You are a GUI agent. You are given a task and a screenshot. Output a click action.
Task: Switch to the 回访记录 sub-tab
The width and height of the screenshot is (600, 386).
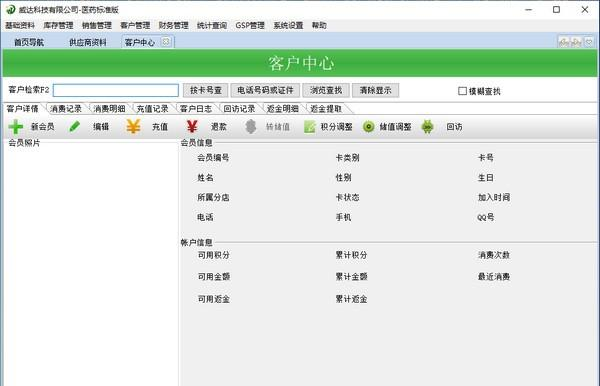[239, 109]
